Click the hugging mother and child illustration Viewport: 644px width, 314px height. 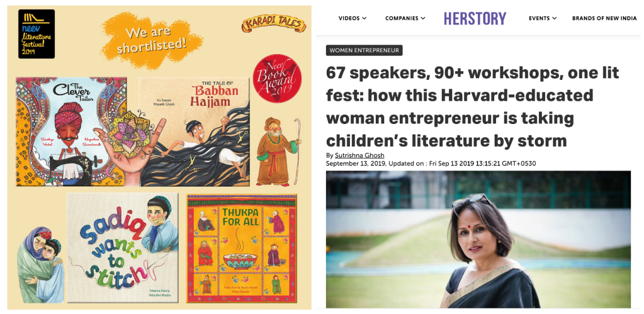coord(40,264)
